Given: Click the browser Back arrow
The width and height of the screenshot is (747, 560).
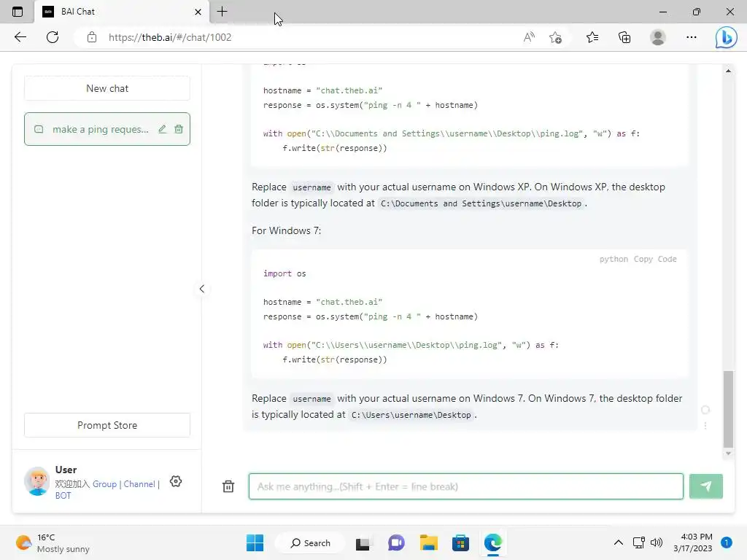Looking at the screenshot, I should (x=20, y=37).
